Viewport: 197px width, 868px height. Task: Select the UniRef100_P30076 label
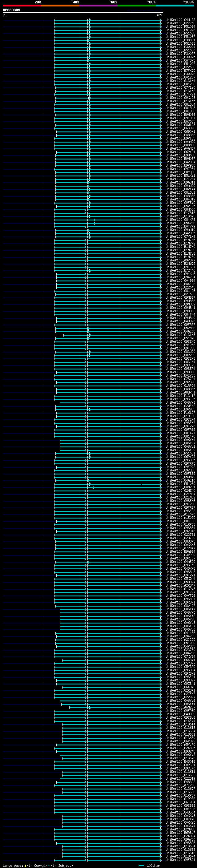(x=180, y=74)
